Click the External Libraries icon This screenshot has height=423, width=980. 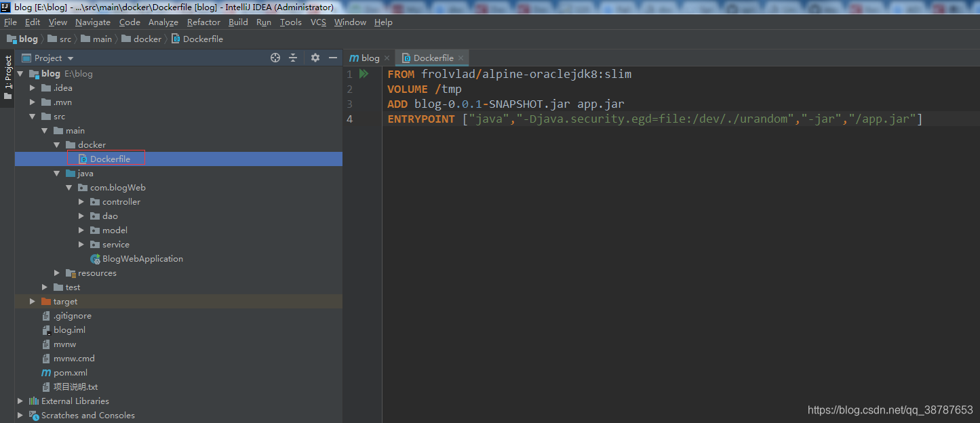click(x=34, y=401)
